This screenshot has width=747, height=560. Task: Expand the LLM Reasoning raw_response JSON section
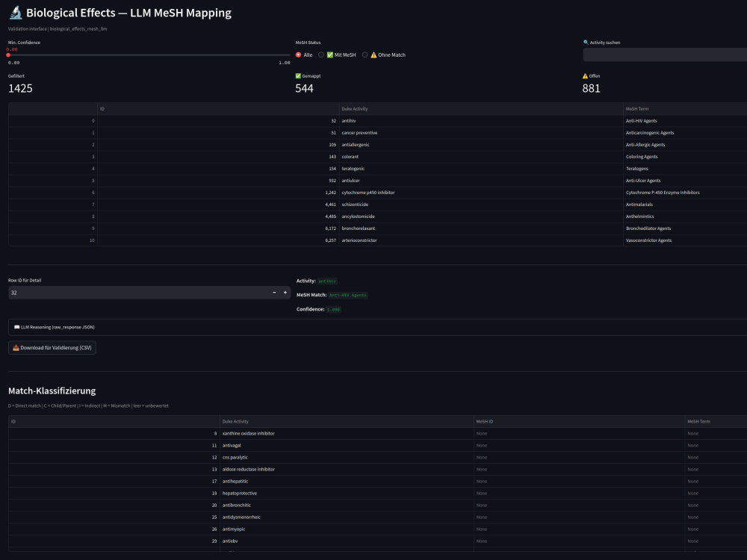click(378, 327)
